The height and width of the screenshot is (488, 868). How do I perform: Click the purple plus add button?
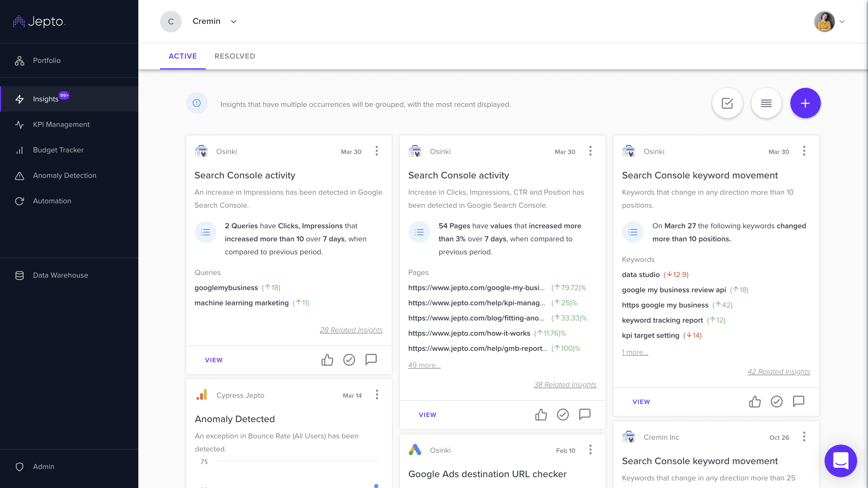point(805,103)
